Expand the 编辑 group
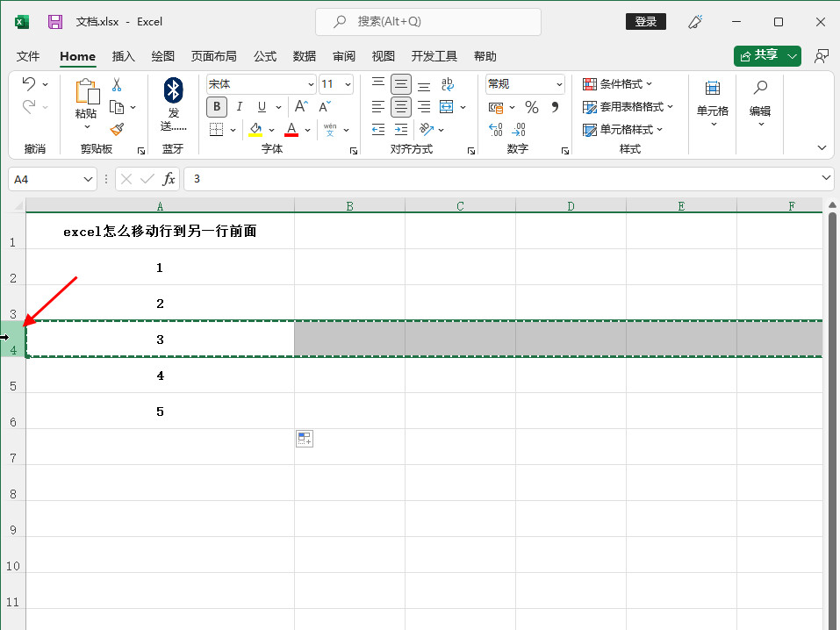 click(x=760, y=104)
